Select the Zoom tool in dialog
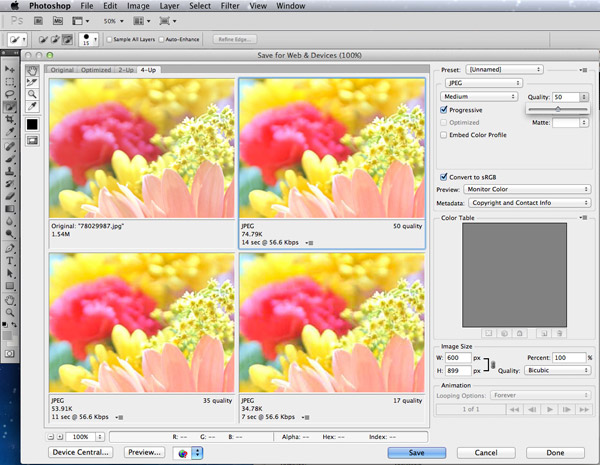The image size is (600, 465). click(33, 94)
